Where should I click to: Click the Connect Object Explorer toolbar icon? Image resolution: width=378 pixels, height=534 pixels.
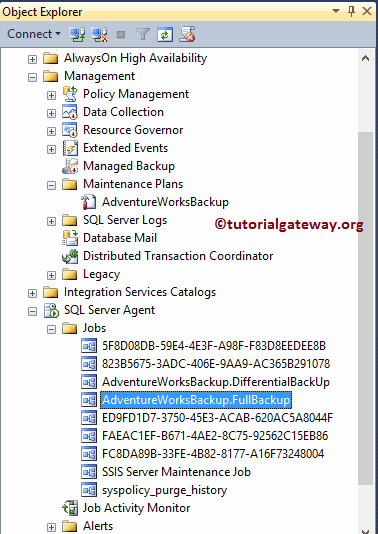pos(77,34)
